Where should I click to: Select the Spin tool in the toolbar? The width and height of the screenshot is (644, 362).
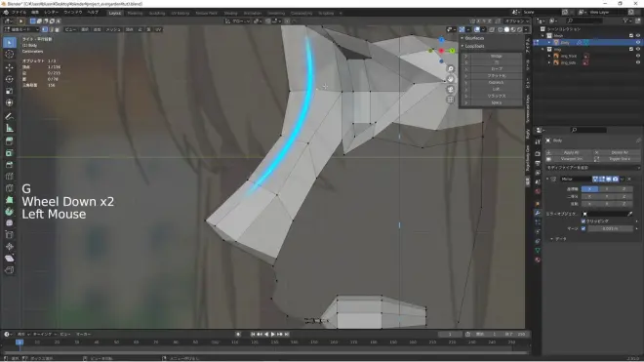[x=10, y=212]
